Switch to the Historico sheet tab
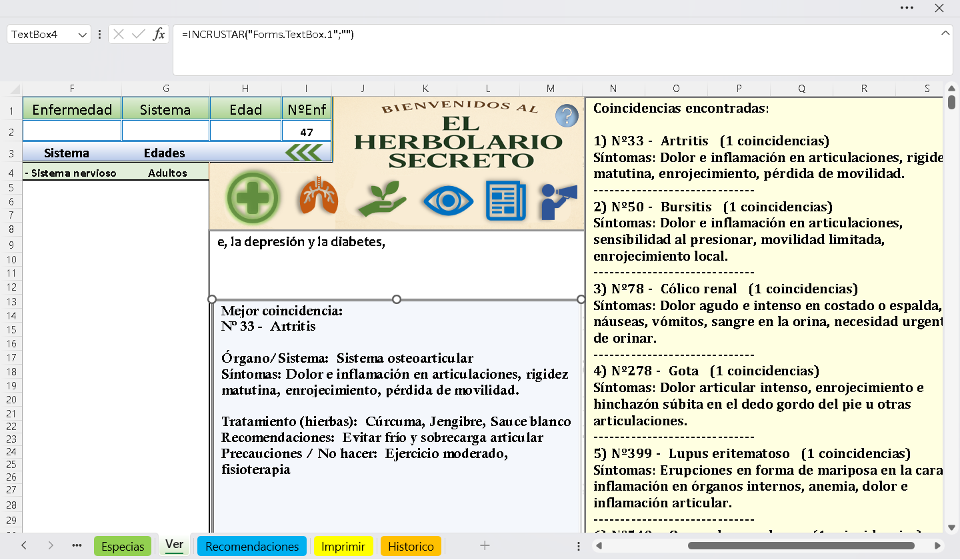This screenshot has height=560, width=960. (411, 546)
